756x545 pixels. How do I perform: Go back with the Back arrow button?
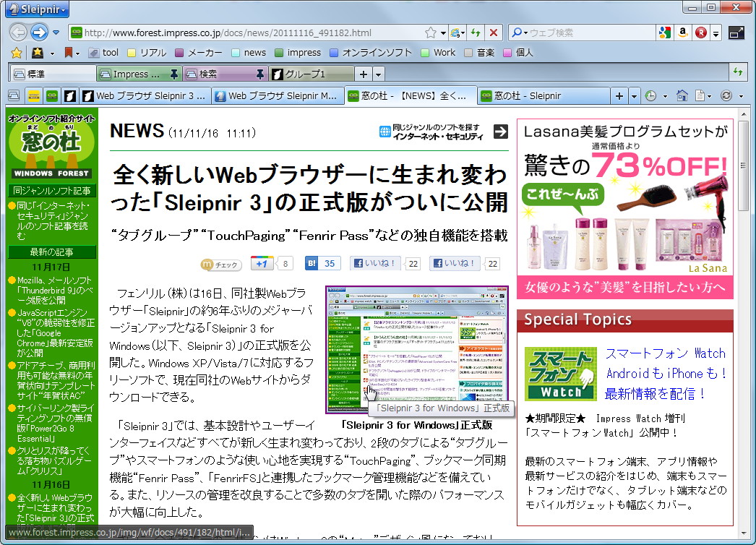(18, 33)
